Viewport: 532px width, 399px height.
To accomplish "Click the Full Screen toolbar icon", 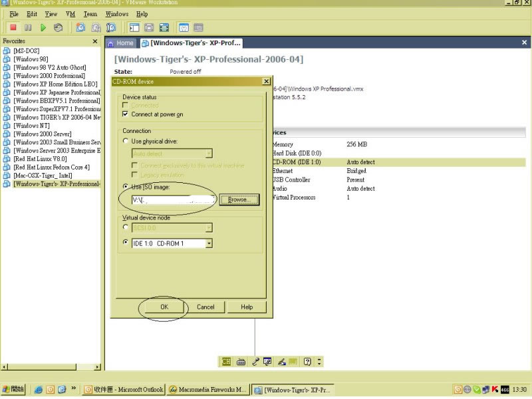I will 164,27.
